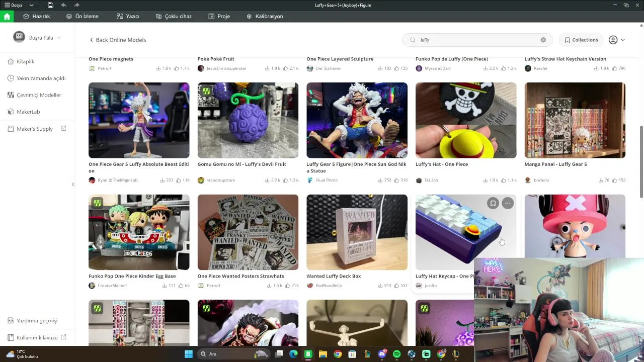Open Spotify from taskbar
The height and width of the screenshot is (362, 644).
tap(397, 354)
